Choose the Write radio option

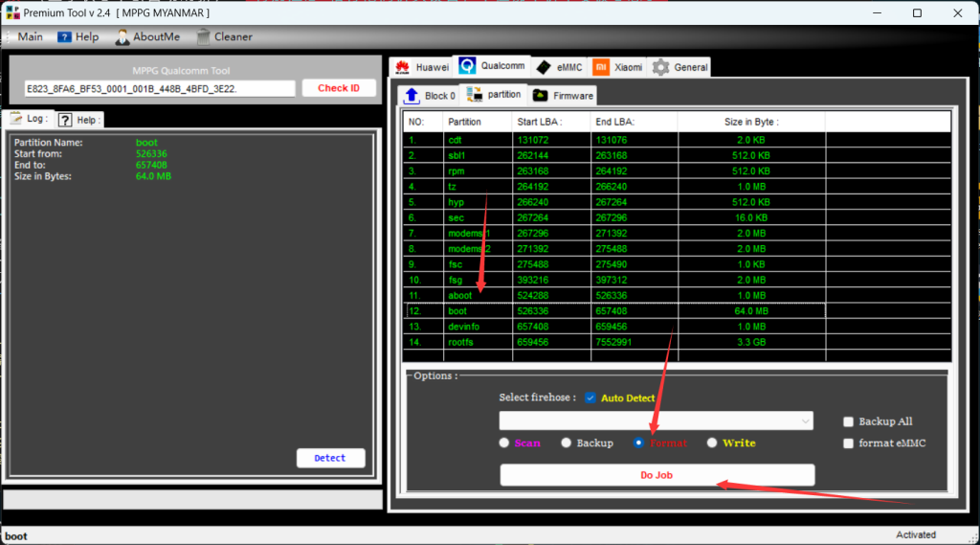click(712, 443)
